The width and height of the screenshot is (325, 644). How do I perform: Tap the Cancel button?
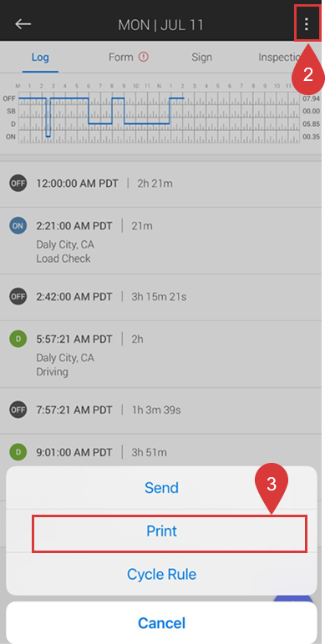click(162, 622)
